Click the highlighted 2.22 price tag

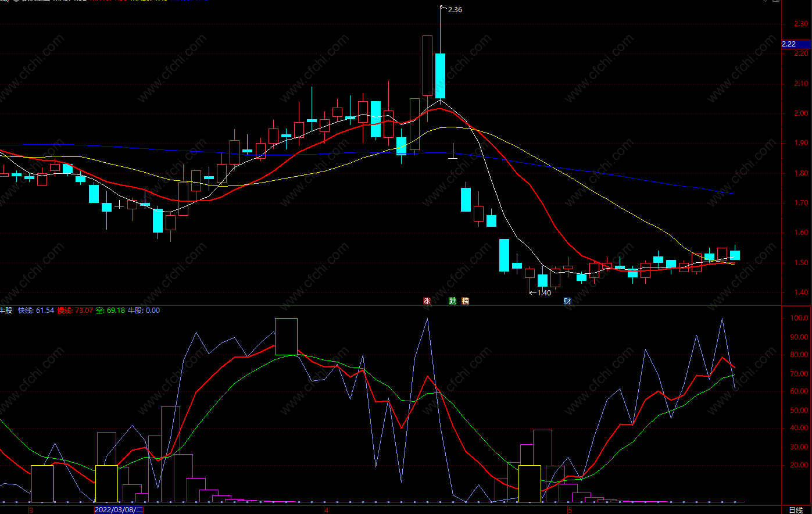pyautogui.click(x=796, y=44)
